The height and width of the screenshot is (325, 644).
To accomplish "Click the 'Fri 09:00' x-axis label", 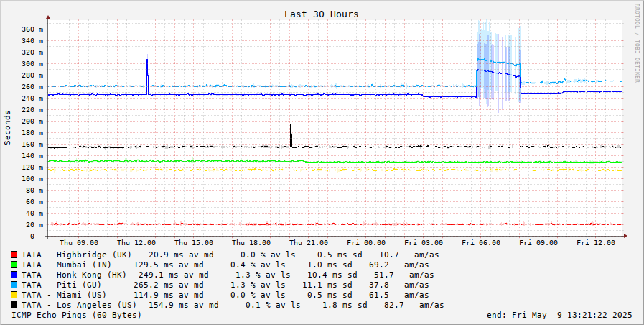I will [x=539, y=243].
